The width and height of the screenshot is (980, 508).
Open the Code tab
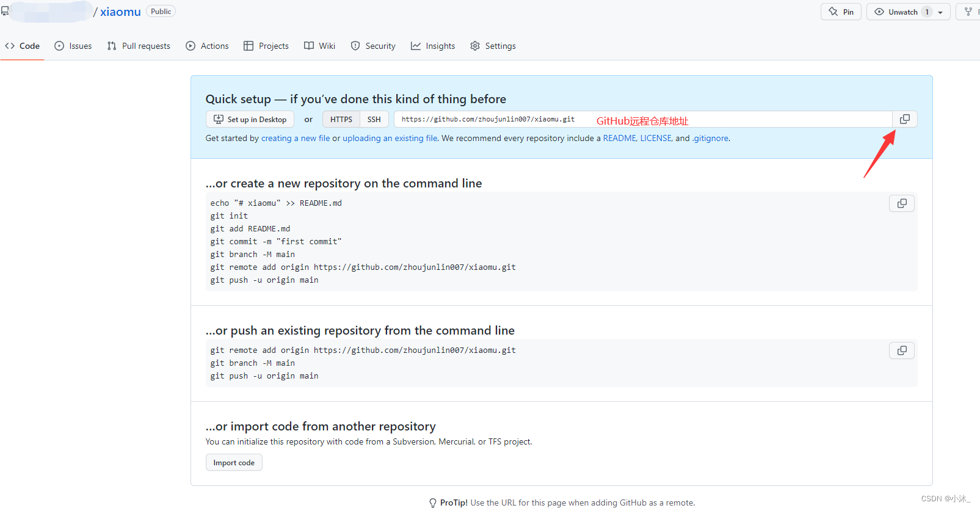coord(23,46)
